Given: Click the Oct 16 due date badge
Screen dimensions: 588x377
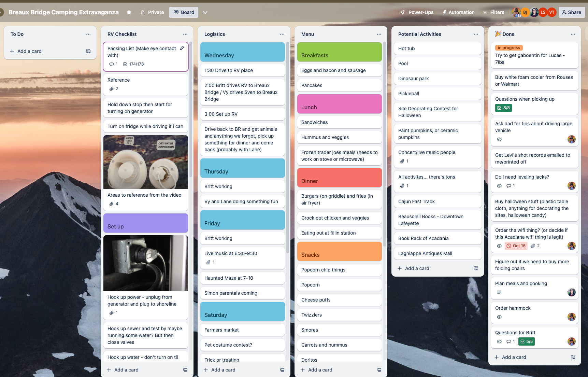Looking at the screenshot, I should (x=516, y=246).
